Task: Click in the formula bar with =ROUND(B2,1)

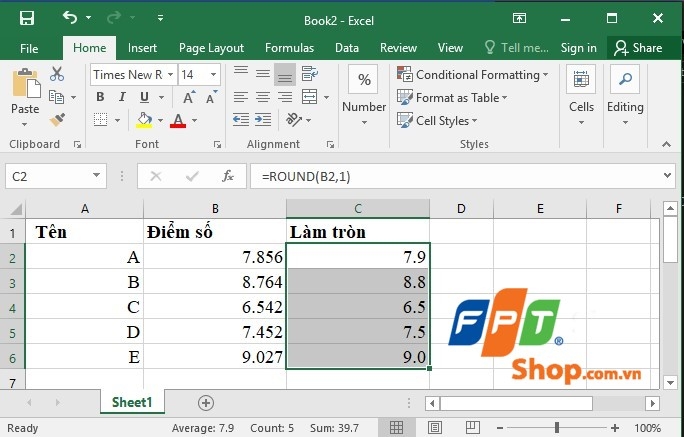Action: click(456, 176)
